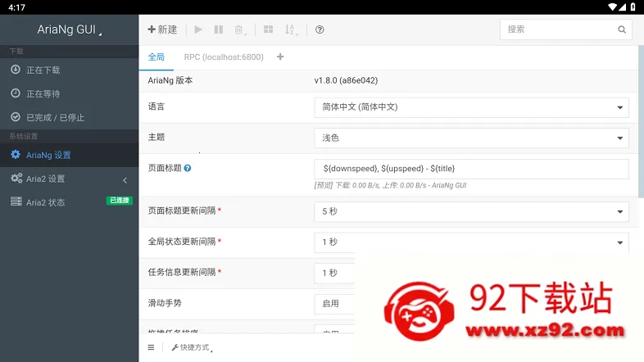Add a new RPC setting tab
This screenshot has width=644, height=362.
pos(280,57)
